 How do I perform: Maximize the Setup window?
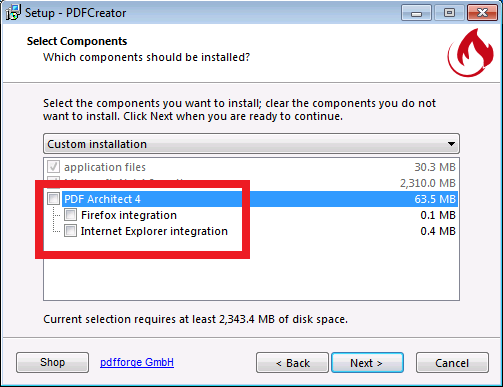(449, 13)
